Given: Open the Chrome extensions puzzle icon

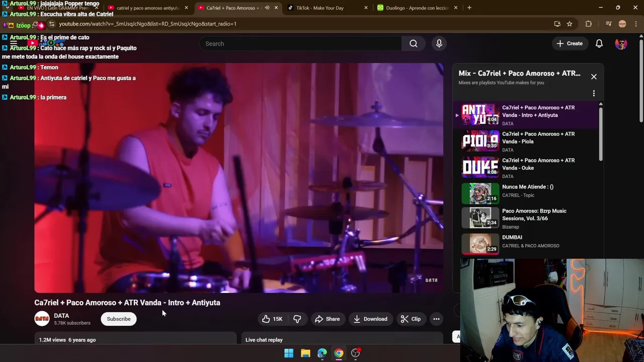Looking at the screenshot, I should pos(588,24).
